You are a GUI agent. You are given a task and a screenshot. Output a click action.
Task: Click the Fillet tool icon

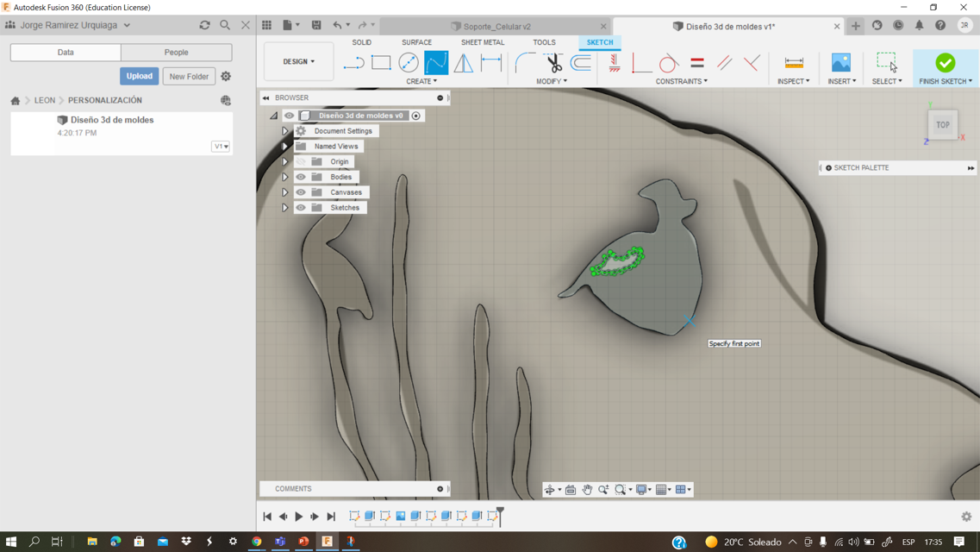coord(524,63)
